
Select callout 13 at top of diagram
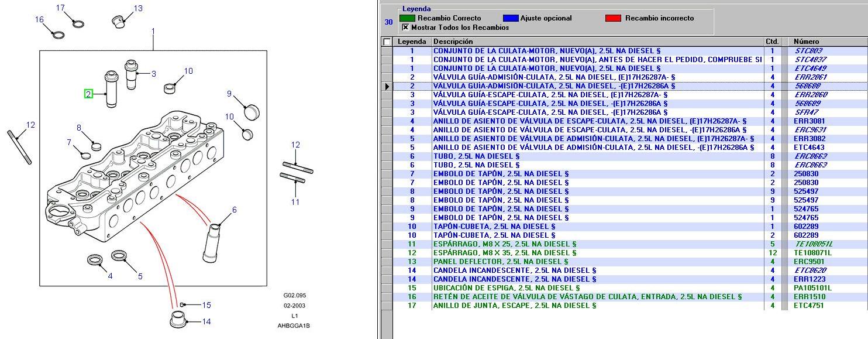click(x=138, y=9)
